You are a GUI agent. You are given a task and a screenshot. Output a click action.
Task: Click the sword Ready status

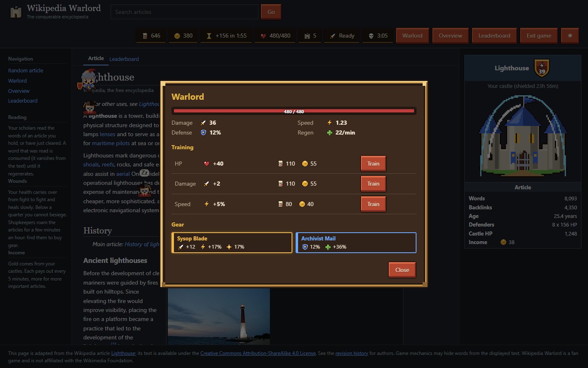coord(342,36)
